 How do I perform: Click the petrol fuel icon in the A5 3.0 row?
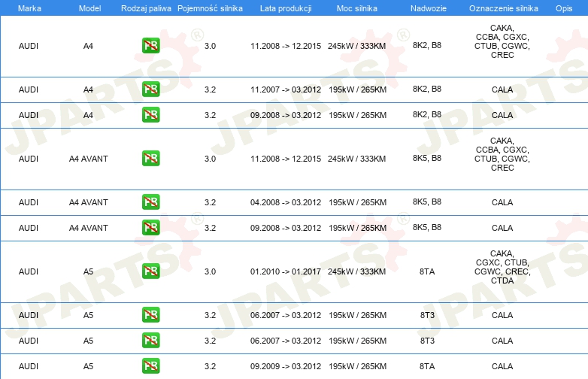150,271
